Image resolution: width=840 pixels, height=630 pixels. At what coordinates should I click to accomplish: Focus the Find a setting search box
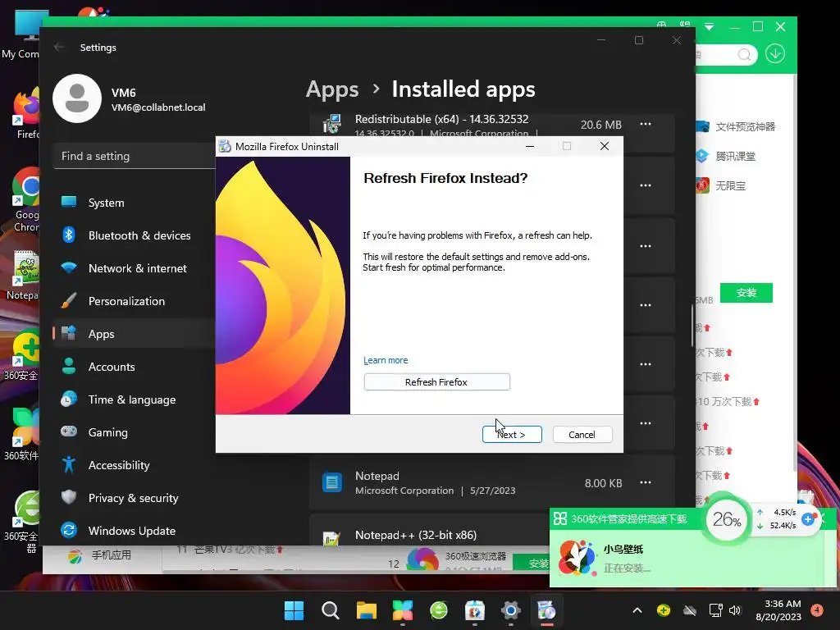pos(134,156)
